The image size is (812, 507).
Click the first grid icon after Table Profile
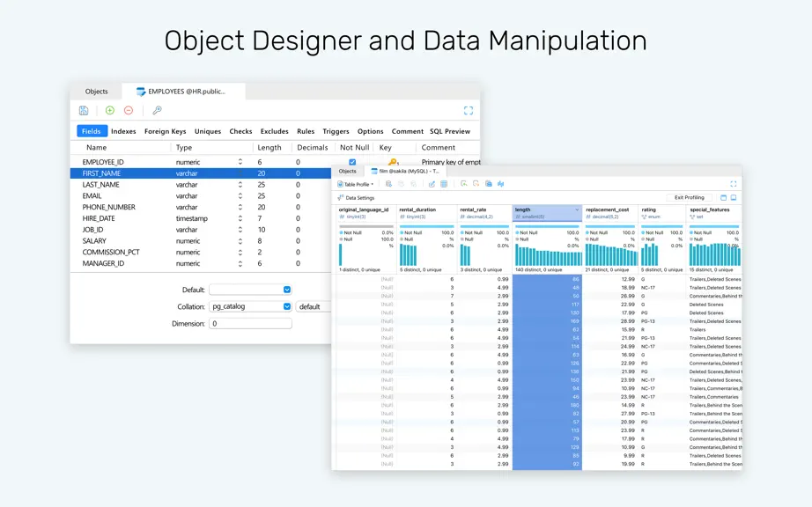click(x=388, y=184)
